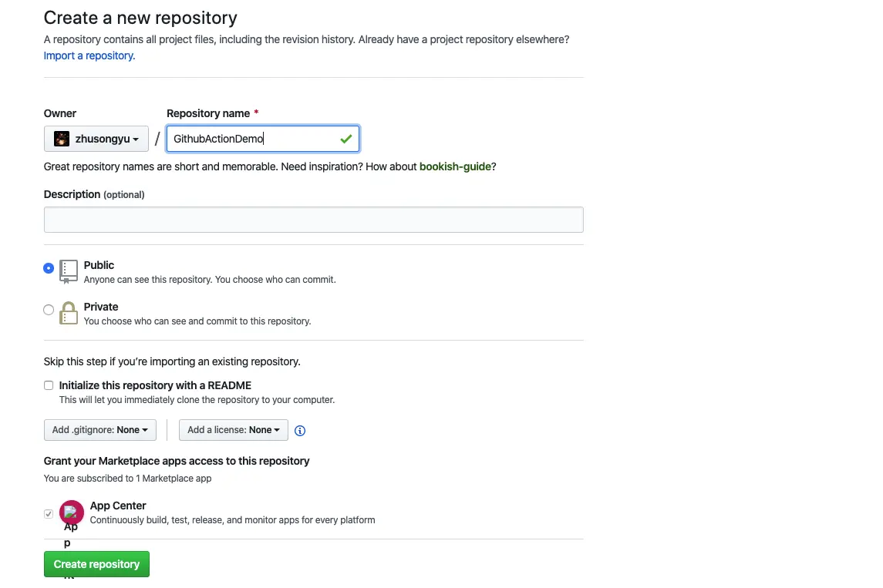The height and width of the screenshot is (588, 883).
Task: Use the bookish-guide name suggestion
Action: (455, 166)
